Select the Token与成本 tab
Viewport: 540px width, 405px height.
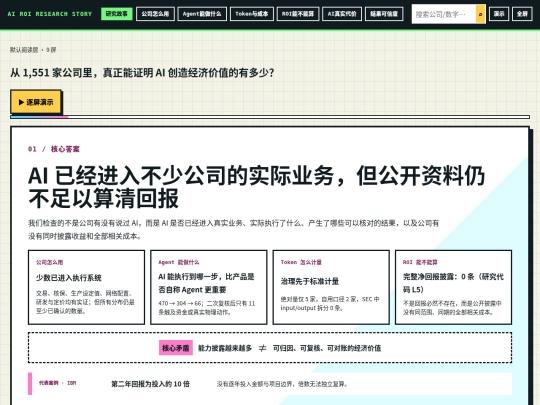point(252,14)
